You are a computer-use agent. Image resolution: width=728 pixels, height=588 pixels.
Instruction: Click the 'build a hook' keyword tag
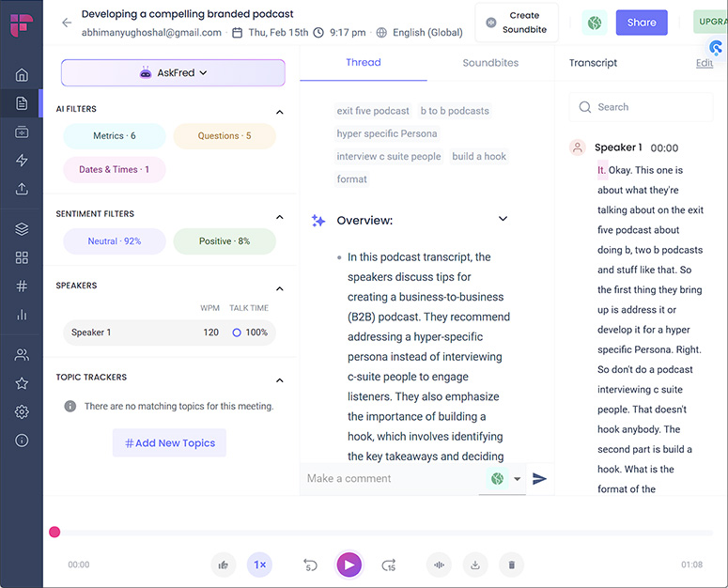point(479,157)
